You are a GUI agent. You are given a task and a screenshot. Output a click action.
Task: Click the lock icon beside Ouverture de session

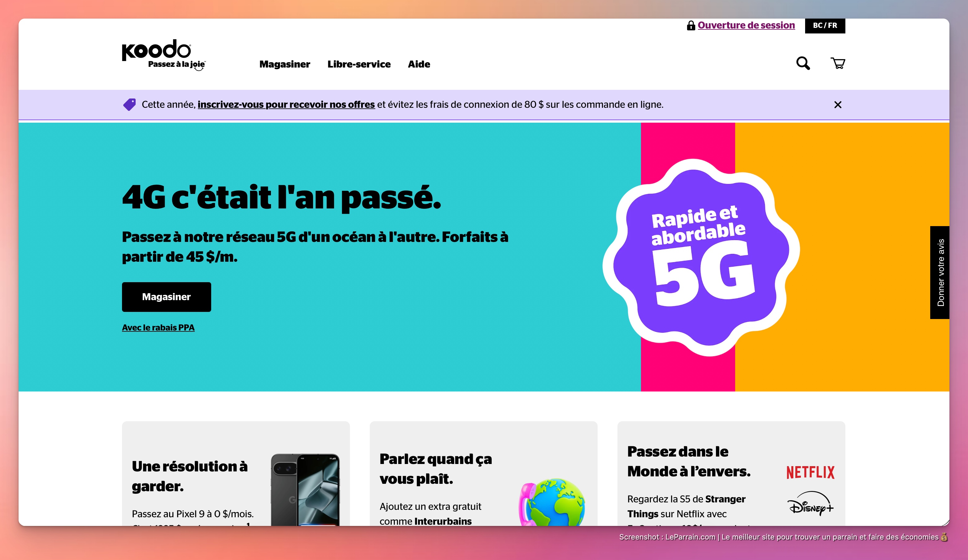pyautogui.click(x=691, y=25)
